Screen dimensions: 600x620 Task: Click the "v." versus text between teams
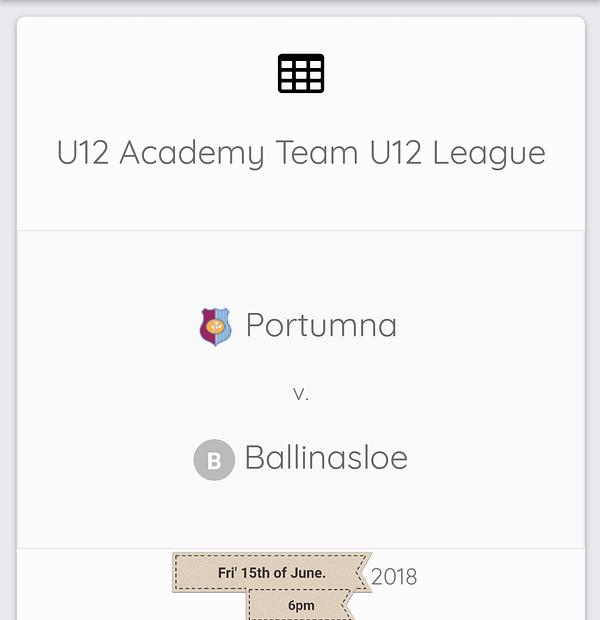click(x=301, y=393)
